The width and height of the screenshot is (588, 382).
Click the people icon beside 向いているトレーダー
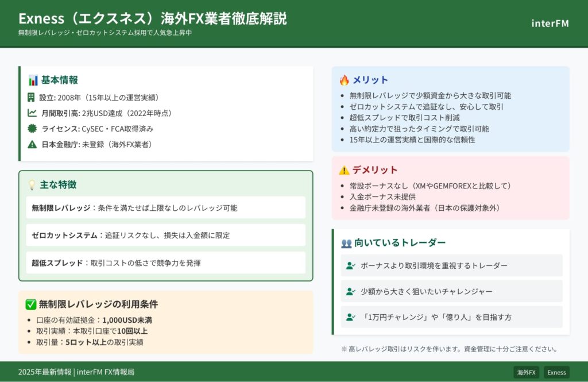(x=346, y=243)
